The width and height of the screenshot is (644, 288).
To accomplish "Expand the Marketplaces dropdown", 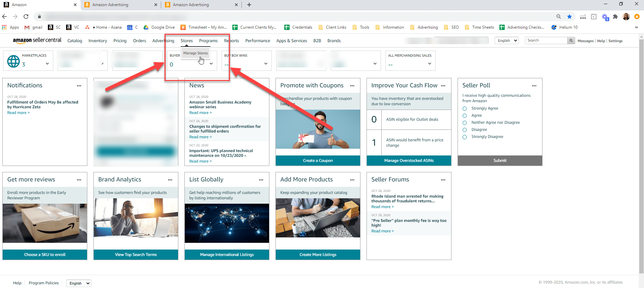I will coord(47,64).
